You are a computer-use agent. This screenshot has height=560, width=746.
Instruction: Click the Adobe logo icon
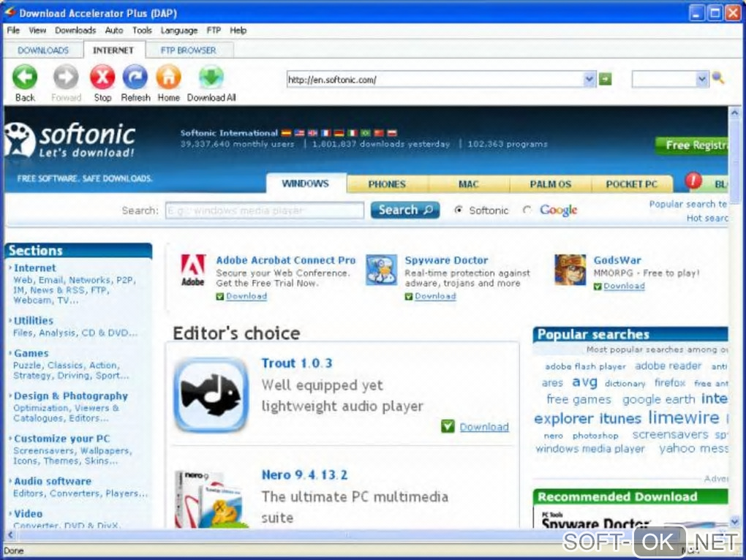click(192, 270)
